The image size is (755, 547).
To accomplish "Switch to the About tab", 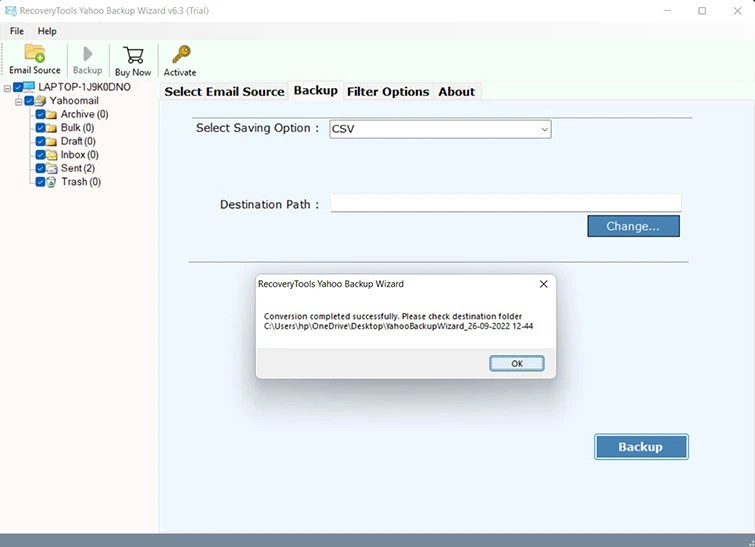I will tap(456, 91).
